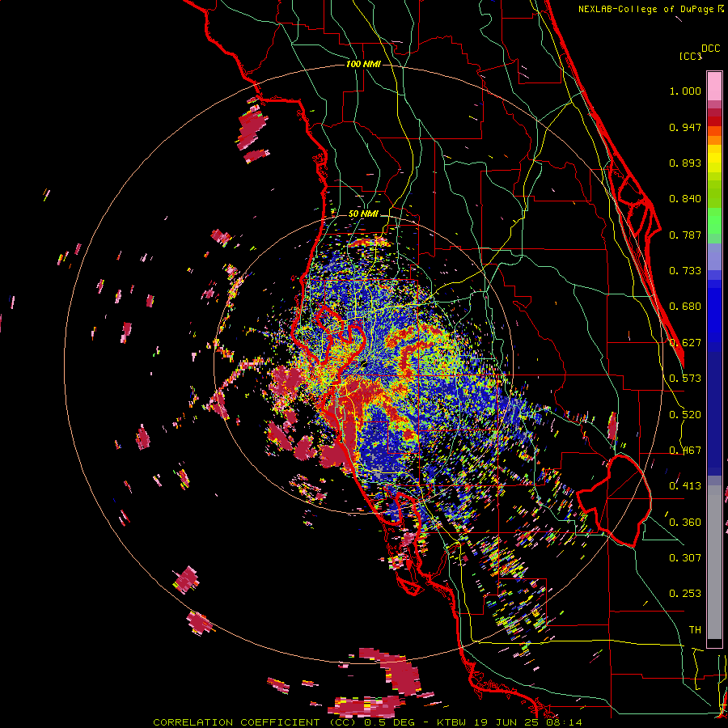Pick the gray segment near 0.307 on scale

(x=714, y=562)
